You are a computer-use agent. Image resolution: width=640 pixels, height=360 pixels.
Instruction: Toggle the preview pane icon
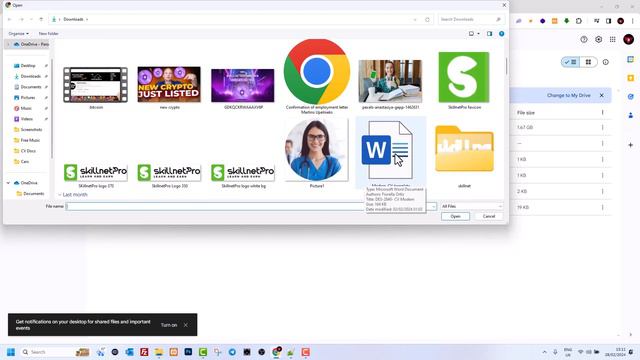(x=489, y=33)
